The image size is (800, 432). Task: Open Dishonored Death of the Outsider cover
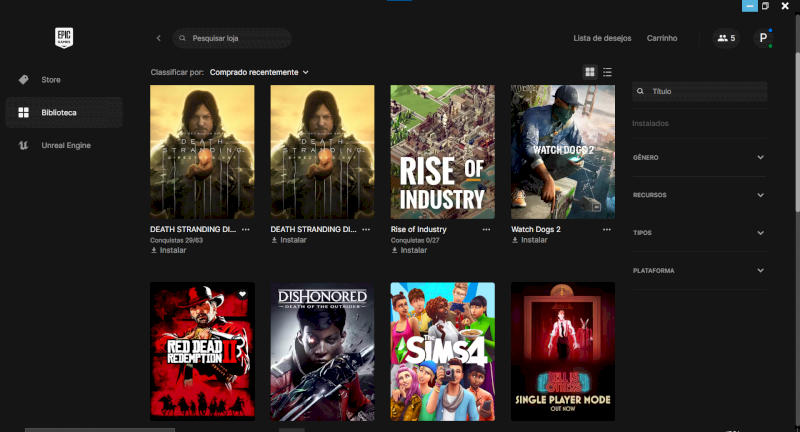322,351
